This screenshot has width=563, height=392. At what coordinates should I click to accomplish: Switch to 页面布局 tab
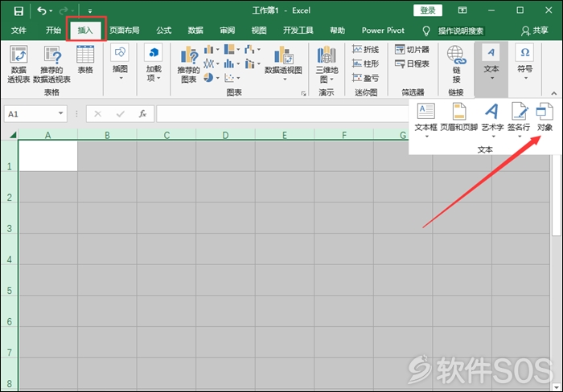point(124,31)
